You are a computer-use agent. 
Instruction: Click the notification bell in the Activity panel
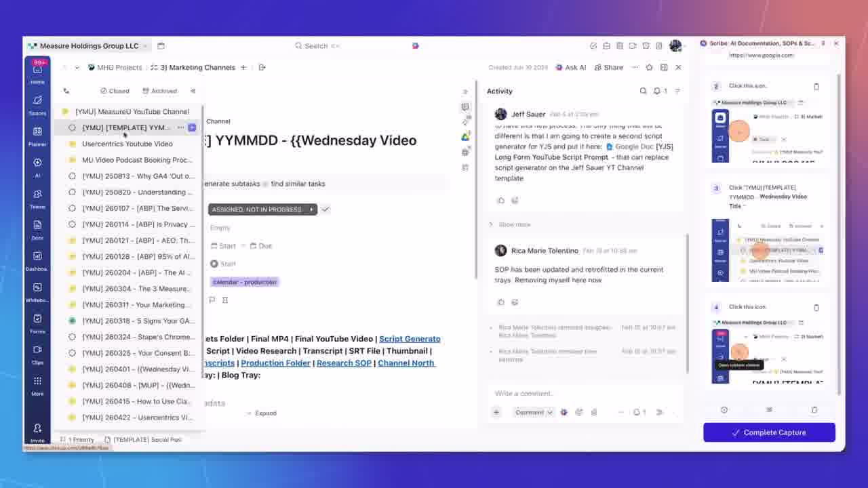[x=656, y=90]
